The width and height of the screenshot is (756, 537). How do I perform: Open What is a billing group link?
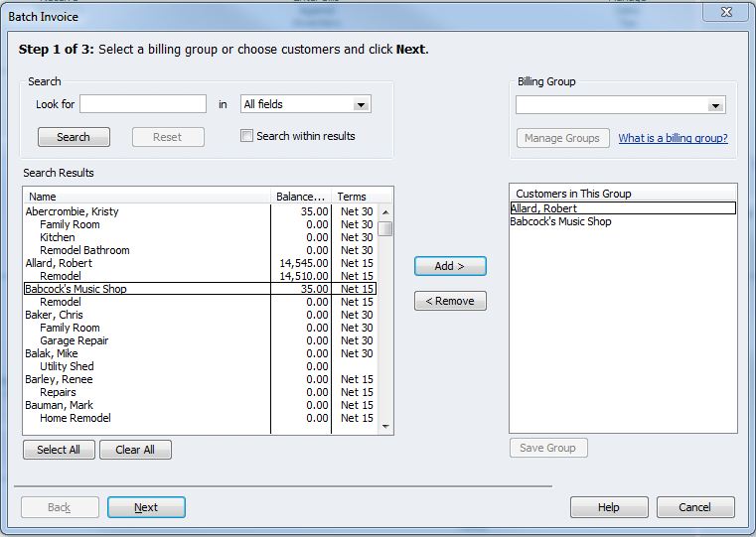tap(673, 138)
